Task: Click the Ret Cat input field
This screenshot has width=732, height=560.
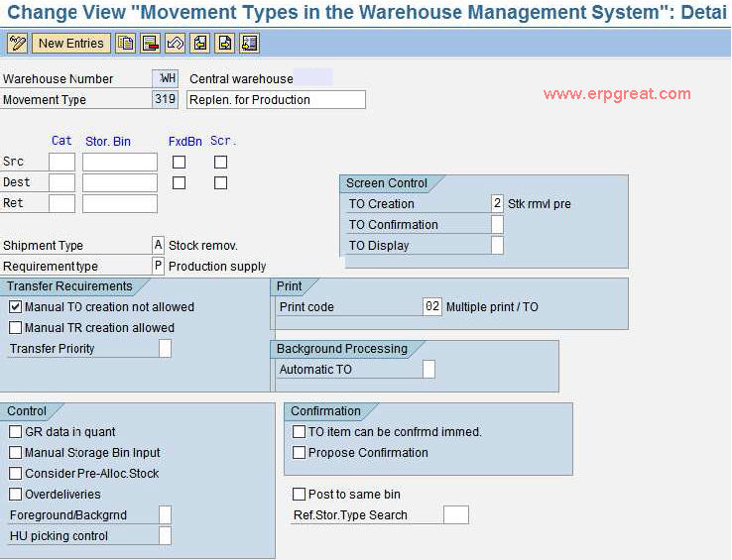Action: tap(62, 203)
